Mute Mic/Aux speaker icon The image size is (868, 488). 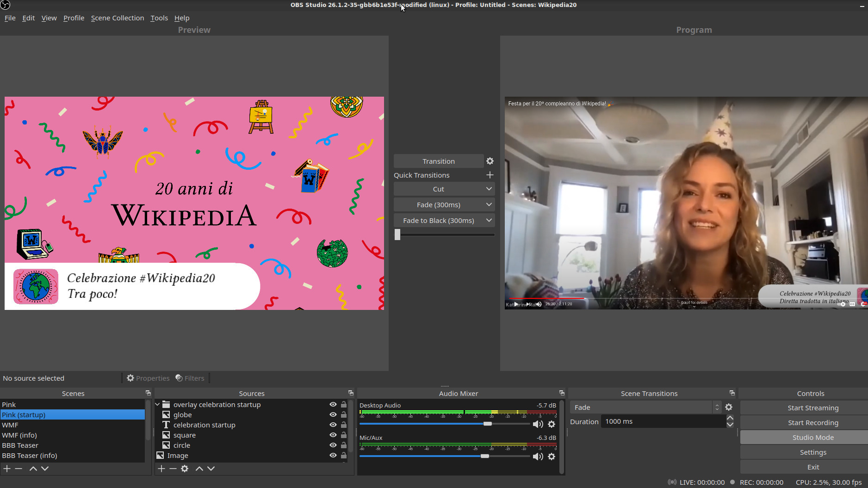pyautogui.click(x=538, y=457)
